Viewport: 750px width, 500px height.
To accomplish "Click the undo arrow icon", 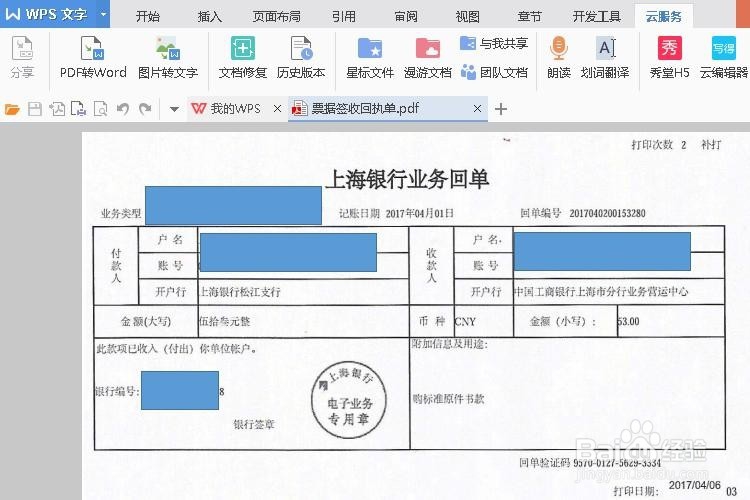I will click(x=123, y=109).
